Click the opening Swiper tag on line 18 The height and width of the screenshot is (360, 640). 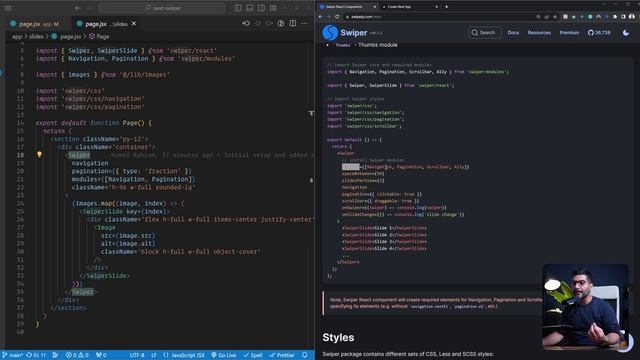(79, 155)
